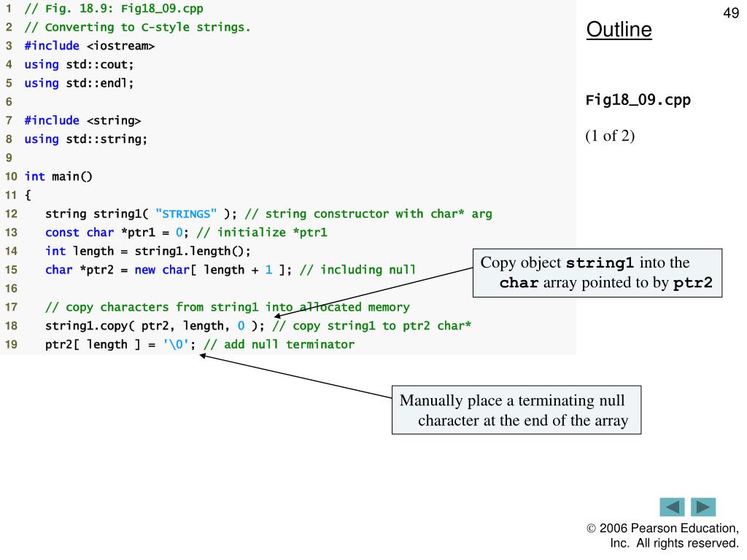Click the #include <iostream> line
Screen dimensions: 747x560
(90, 46)
